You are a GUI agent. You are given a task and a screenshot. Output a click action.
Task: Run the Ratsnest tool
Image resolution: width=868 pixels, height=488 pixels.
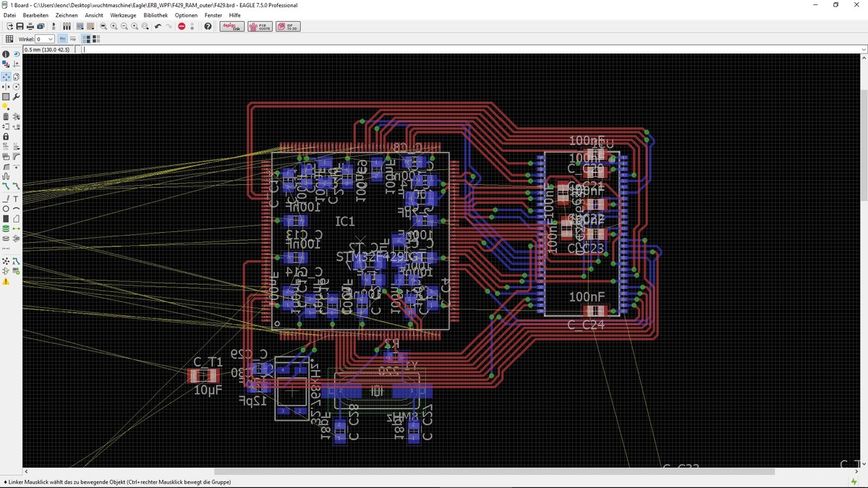[6, 261]
